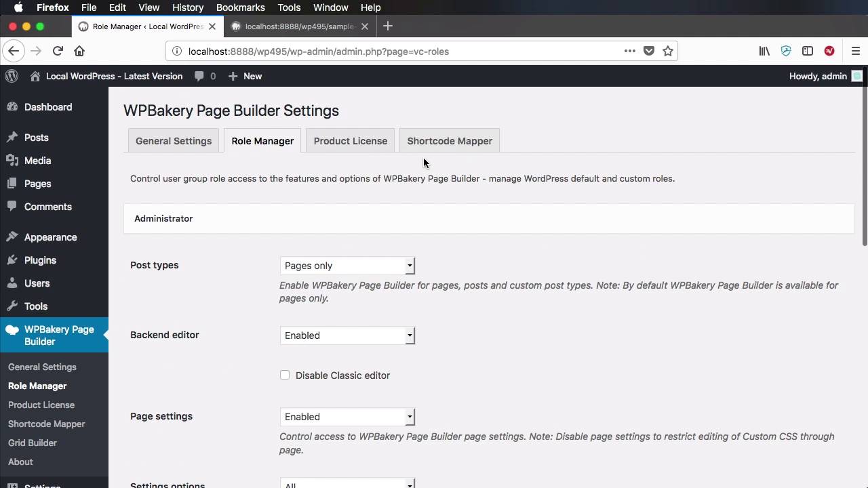The height and width of the screenshot is (488, 868).
Task: Go to the Firefox home page
Action: point(79,51)
